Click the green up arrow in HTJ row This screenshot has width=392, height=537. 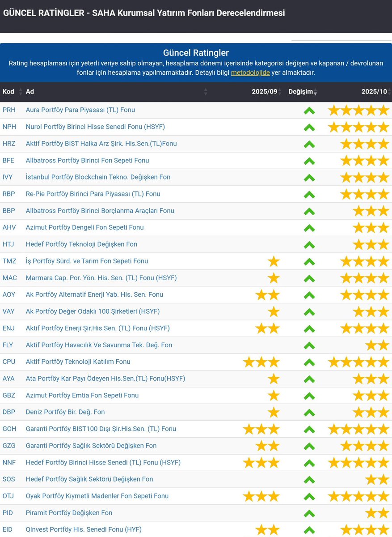pos(309,245)
